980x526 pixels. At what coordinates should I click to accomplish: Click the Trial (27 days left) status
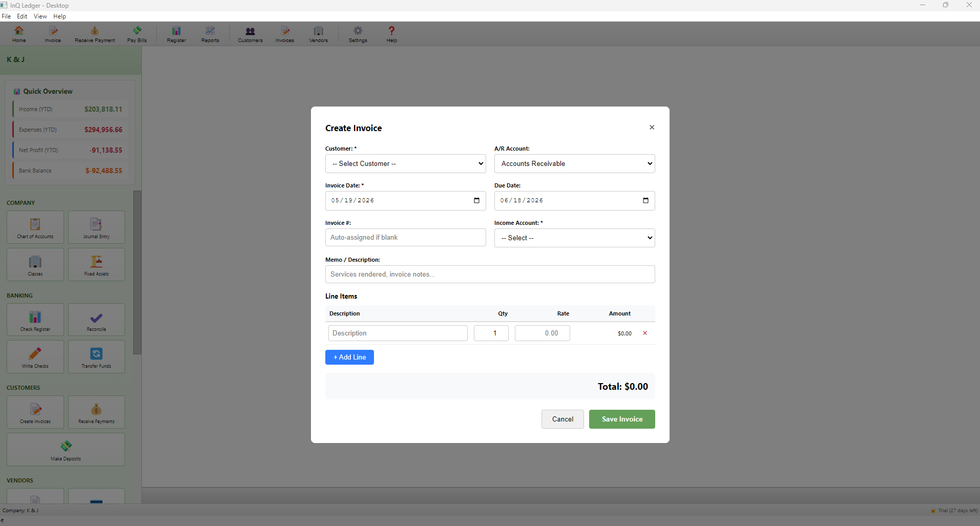pyautogui.click(x=957, y=511)
